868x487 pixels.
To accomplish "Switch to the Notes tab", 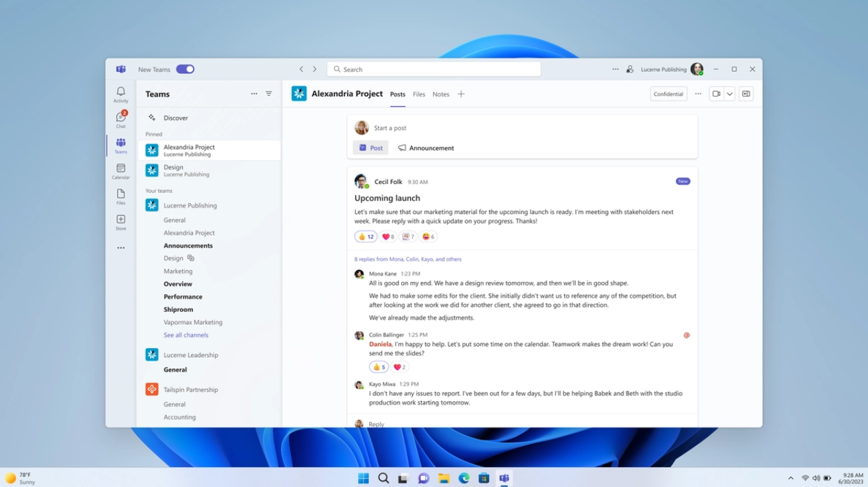I will [441, 94].
